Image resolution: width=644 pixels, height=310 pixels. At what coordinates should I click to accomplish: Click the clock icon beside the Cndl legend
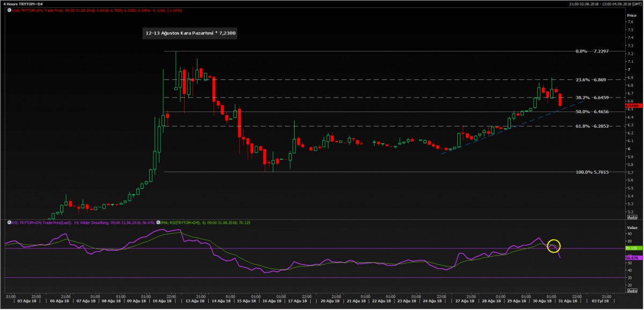[9, 10]
